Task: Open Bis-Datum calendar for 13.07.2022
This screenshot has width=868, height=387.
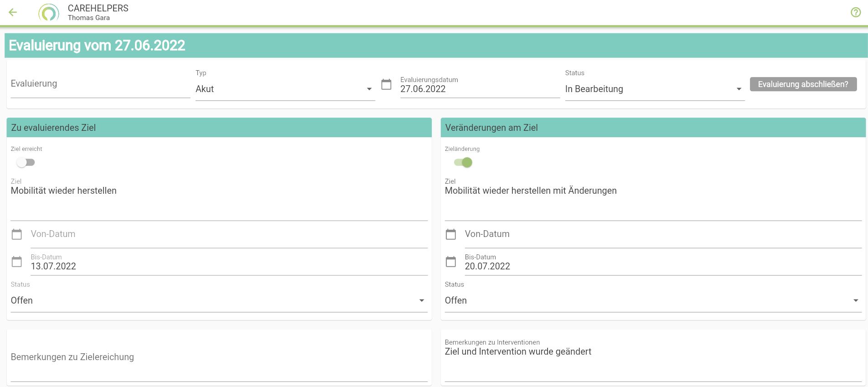Action: point(17,262)
